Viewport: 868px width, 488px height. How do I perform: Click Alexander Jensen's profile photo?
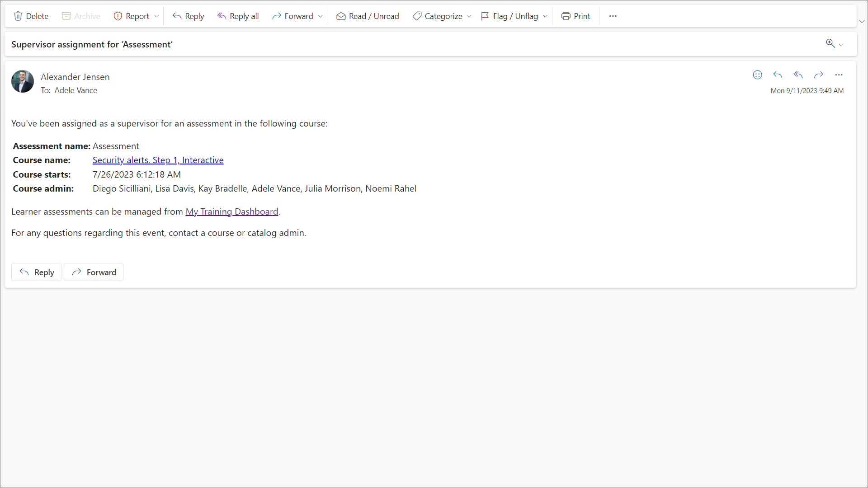tap(23, 81)
